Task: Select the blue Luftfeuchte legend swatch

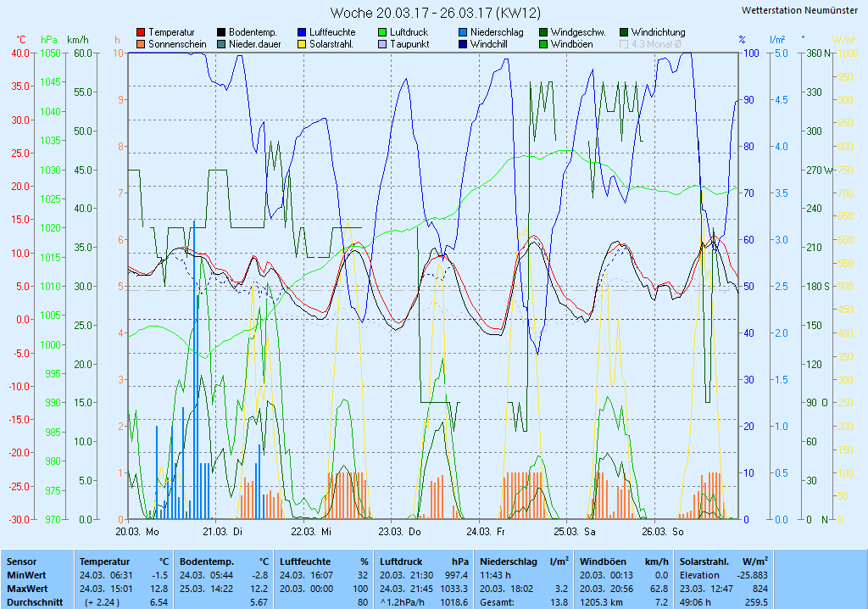Action: [302, 33]
